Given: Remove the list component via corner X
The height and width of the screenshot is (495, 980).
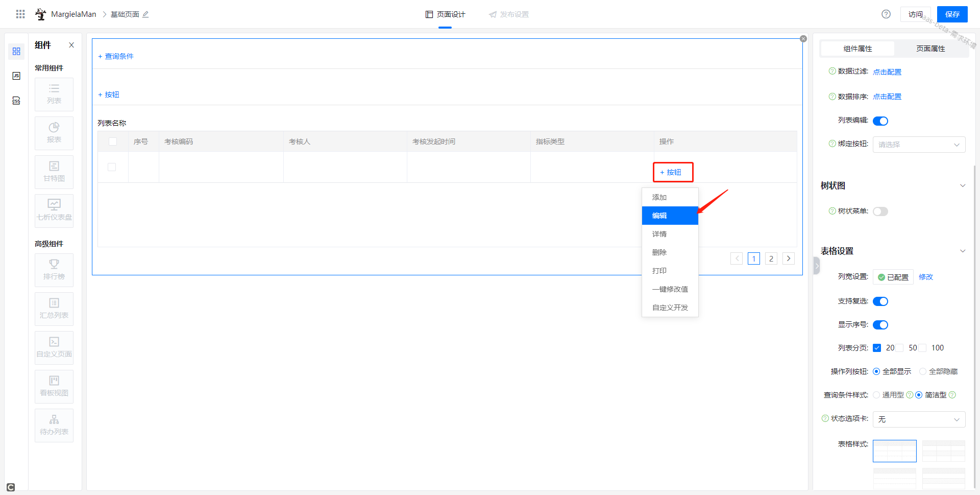Looking at the screenshot, I should tap(803, 39).
